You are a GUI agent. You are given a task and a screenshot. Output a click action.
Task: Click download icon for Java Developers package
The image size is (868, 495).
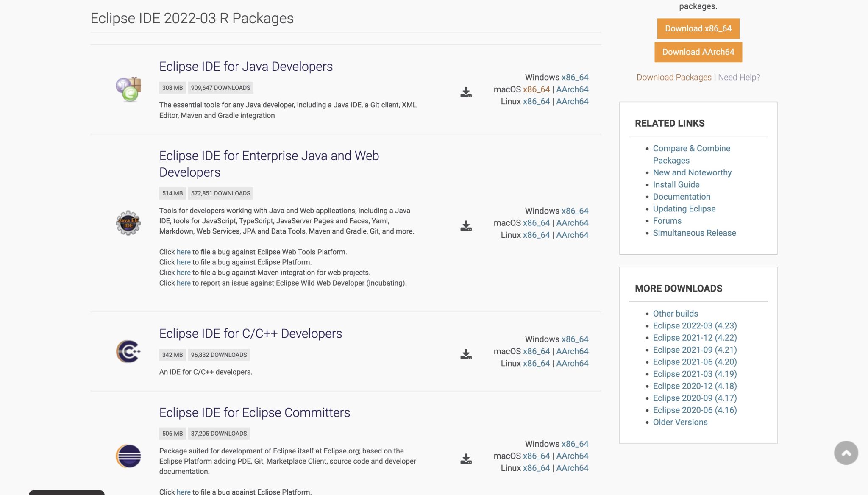point(466,92)
